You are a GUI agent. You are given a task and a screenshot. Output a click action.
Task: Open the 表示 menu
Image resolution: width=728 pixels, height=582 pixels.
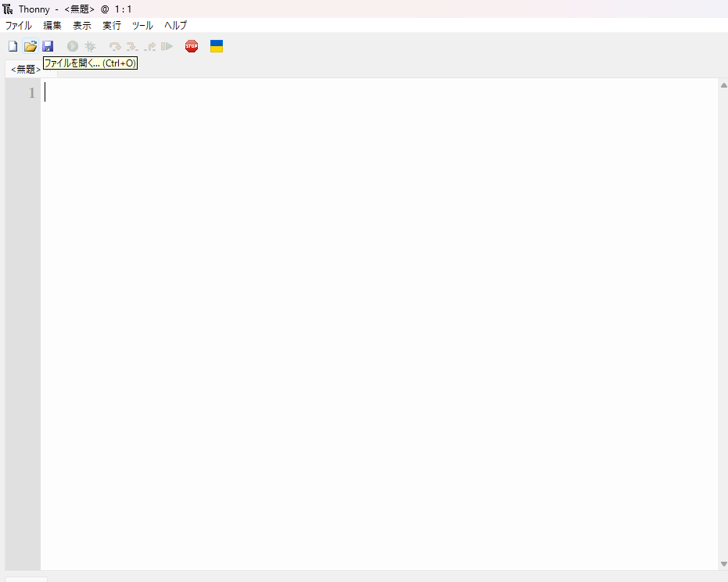(81, 25)
